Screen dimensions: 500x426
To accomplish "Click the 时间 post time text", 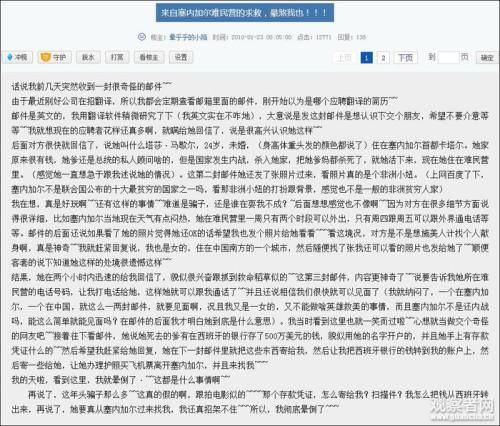I will (252, 37).
